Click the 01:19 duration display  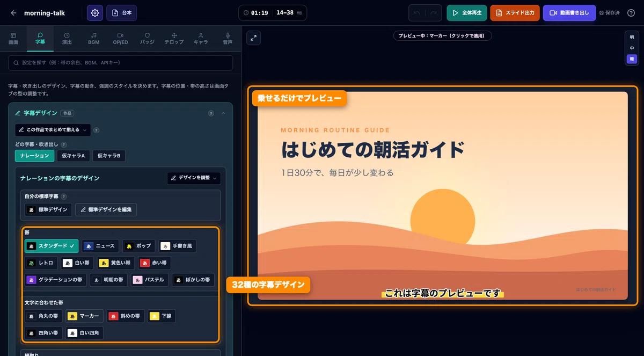pos(255,12)
